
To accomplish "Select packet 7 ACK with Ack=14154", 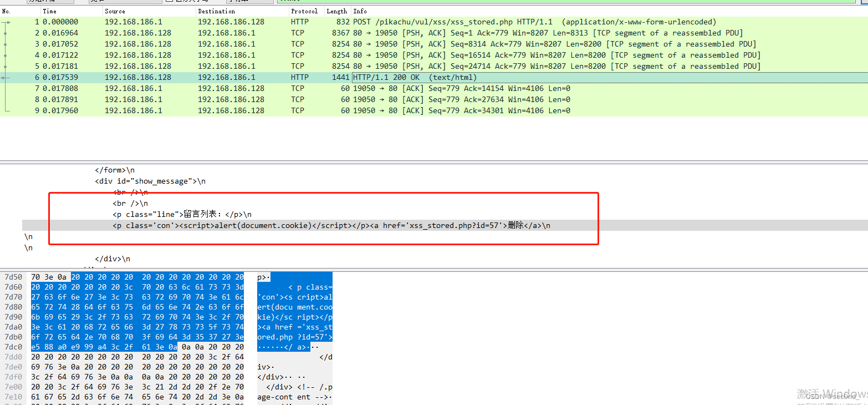I will coord(434,89).
